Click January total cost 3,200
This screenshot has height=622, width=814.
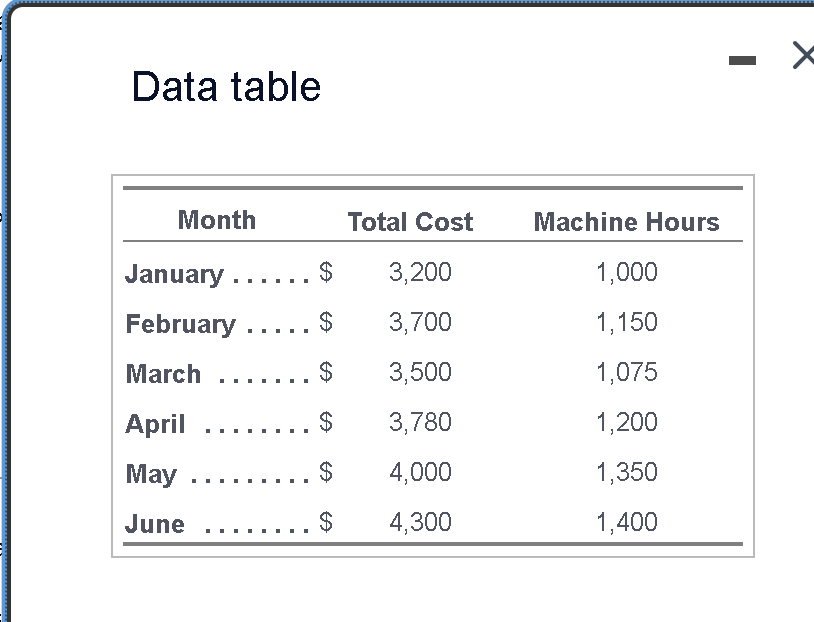(420, 272)
